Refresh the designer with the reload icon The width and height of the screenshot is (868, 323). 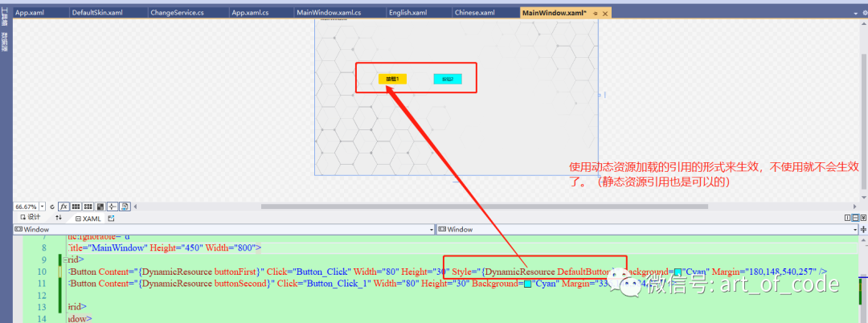point(52,206)
